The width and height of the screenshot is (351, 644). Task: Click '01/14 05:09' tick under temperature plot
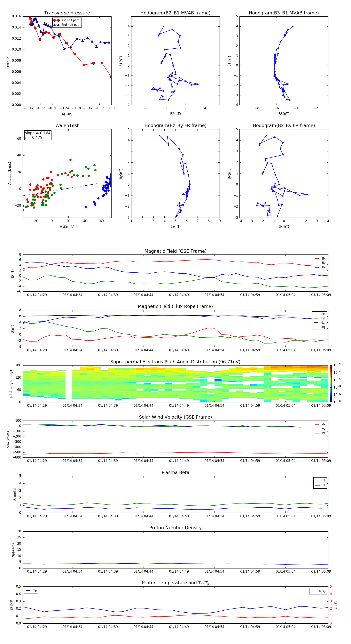pyautogui.click(x=321, y=627)
